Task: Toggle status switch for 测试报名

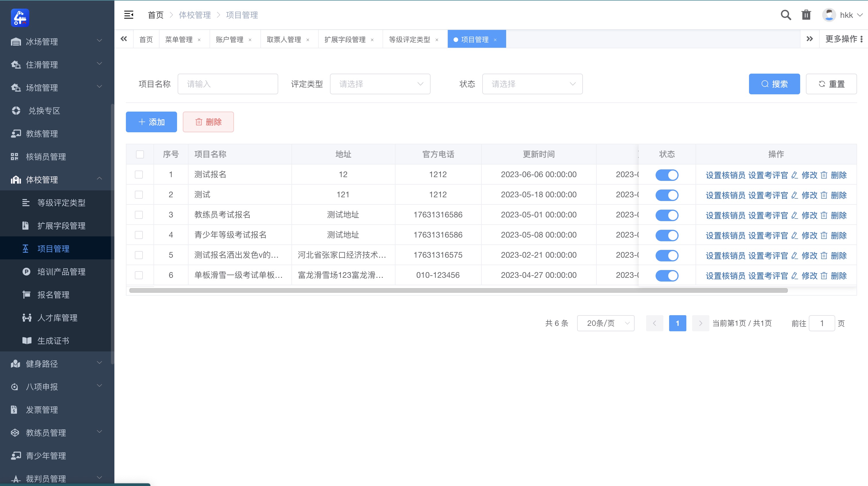Action: [x=667, y=175]
